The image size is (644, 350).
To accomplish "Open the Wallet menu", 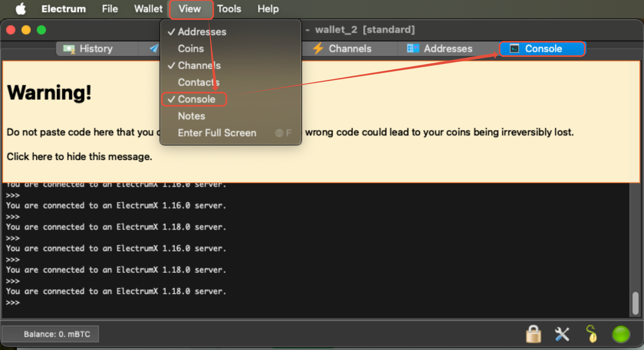I will pyautogui.click(x=148, y=9).
